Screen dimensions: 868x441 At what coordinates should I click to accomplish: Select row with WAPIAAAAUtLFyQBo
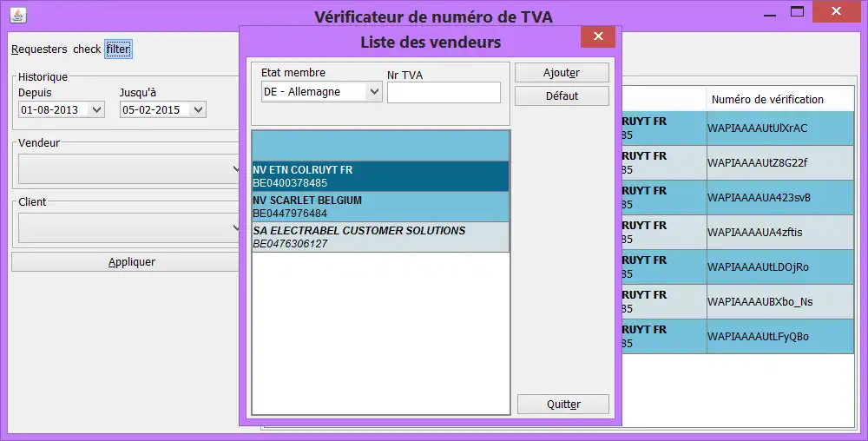[738, 337]
